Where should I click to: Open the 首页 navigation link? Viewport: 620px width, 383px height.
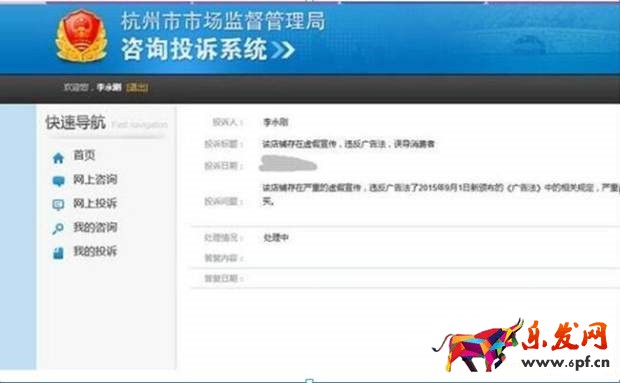click(84, 155)
